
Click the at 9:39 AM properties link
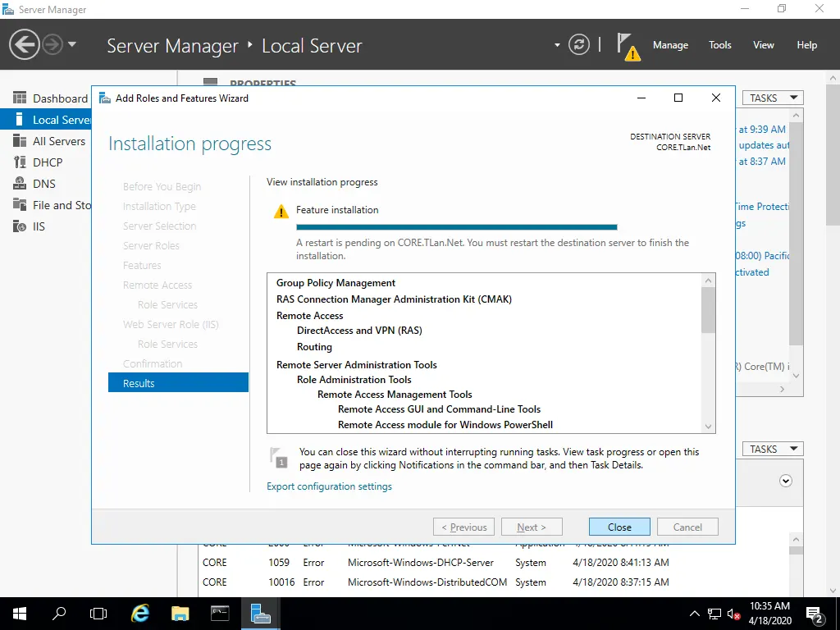click(762, 129)
